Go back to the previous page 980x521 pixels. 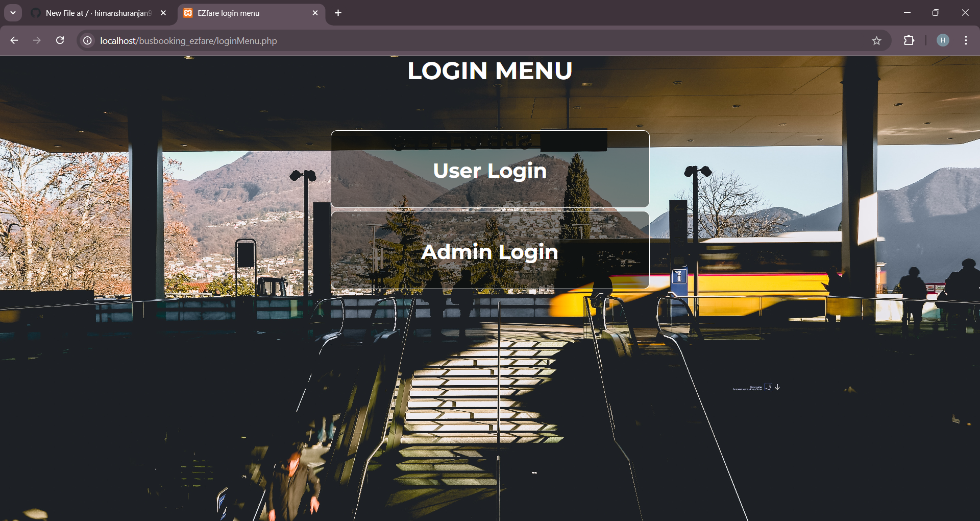pos(14,40)
